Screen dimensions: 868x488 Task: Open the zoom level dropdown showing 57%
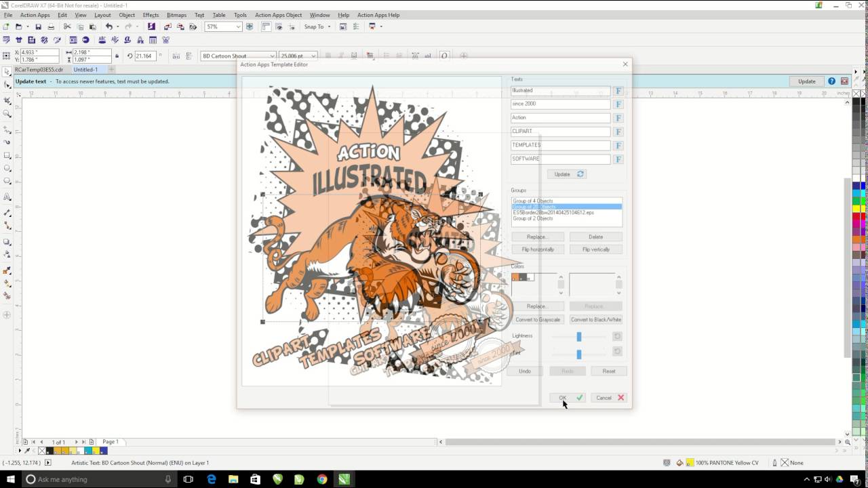tap(238, 26)
